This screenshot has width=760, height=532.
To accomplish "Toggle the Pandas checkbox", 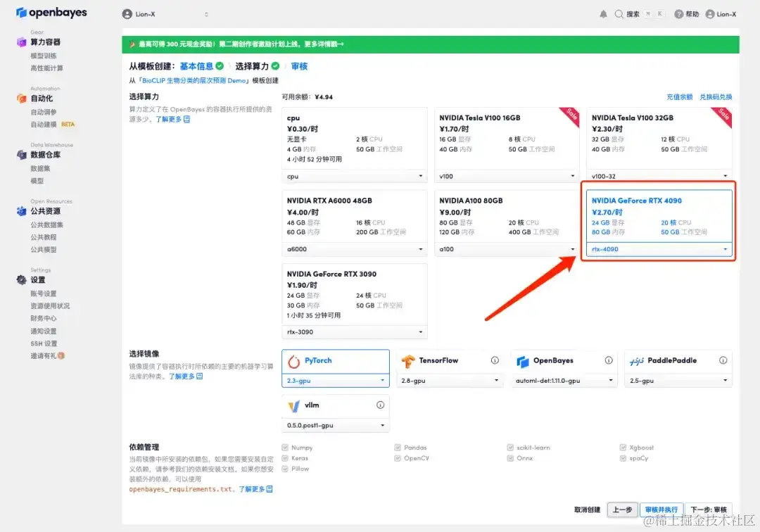I will coord(398,448).
